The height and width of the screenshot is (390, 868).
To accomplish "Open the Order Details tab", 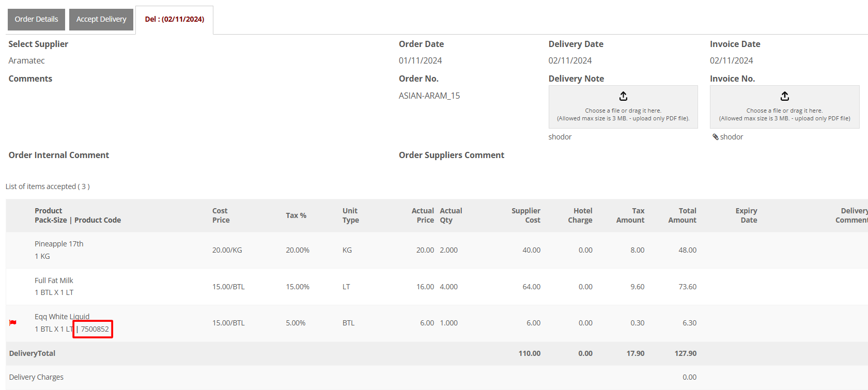I will tap(36, 19).
